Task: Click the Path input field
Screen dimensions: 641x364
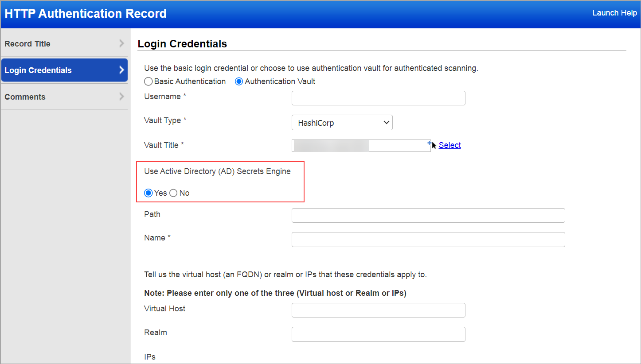Action: tap(428, 215)
